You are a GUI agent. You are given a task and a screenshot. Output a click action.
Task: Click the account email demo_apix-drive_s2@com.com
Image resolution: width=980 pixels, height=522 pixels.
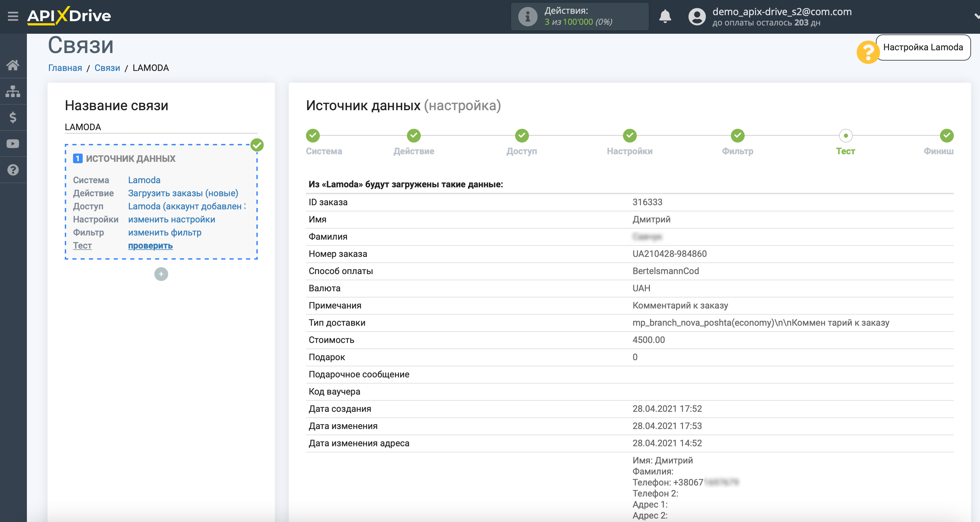782,12
